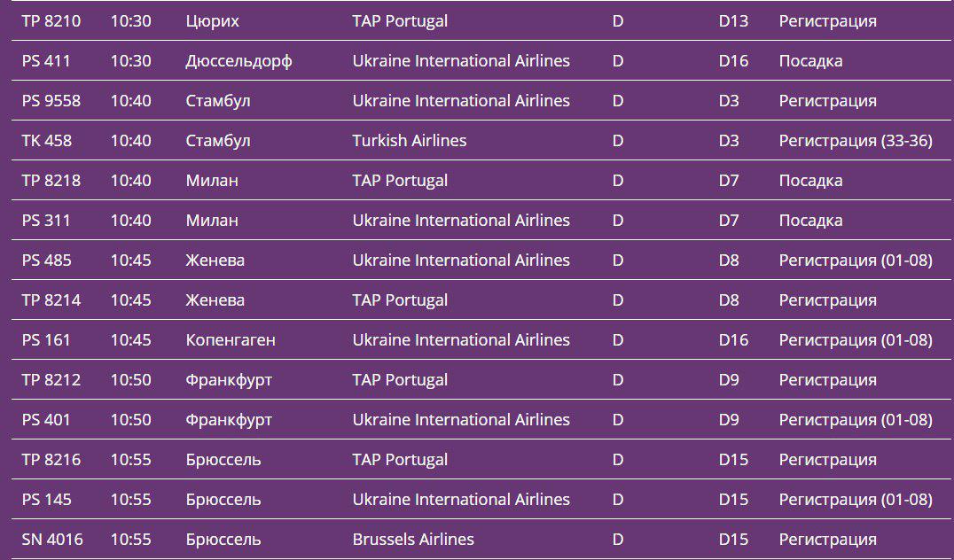Click the Brussels Airlines carrier name

point(413,540)
